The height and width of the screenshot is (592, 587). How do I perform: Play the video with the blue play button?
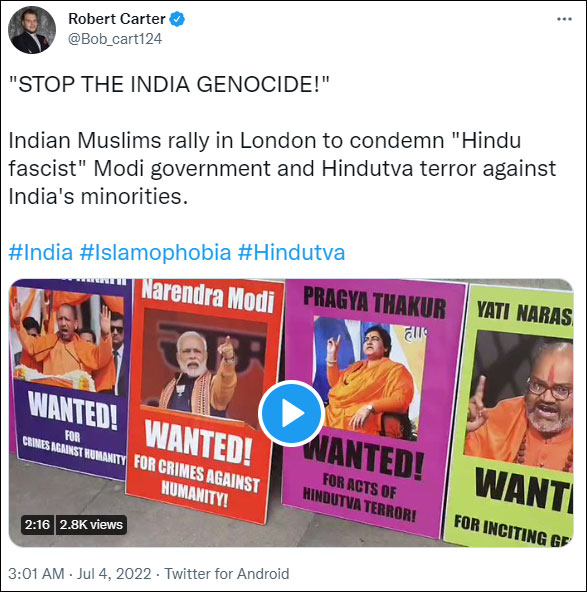pyautogui.click(x=291, y=413)
